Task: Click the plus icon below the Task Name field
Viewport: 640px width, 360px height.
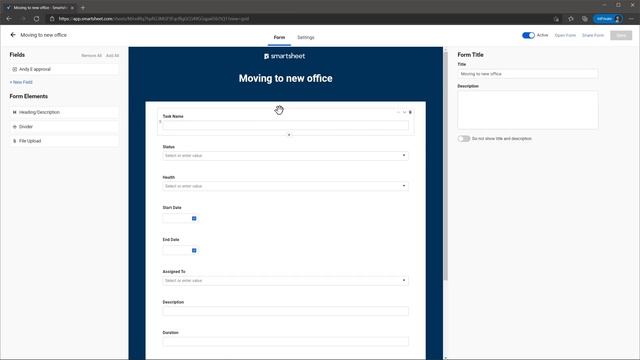Action: [x=289, y=135]
